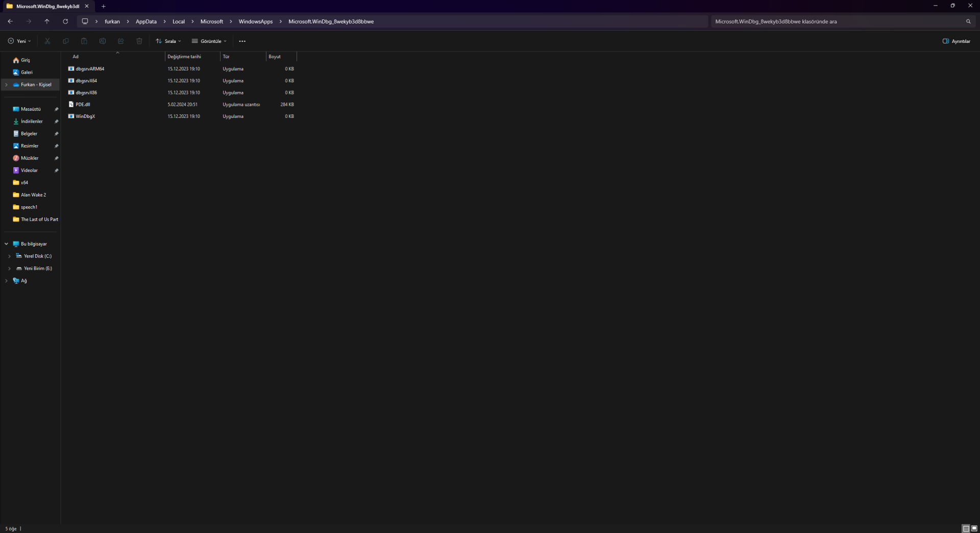Image resolution: width=980 pixels, height=533 pixels.
Task: Click the Cut scissors icon
Action: coord(47,41)
